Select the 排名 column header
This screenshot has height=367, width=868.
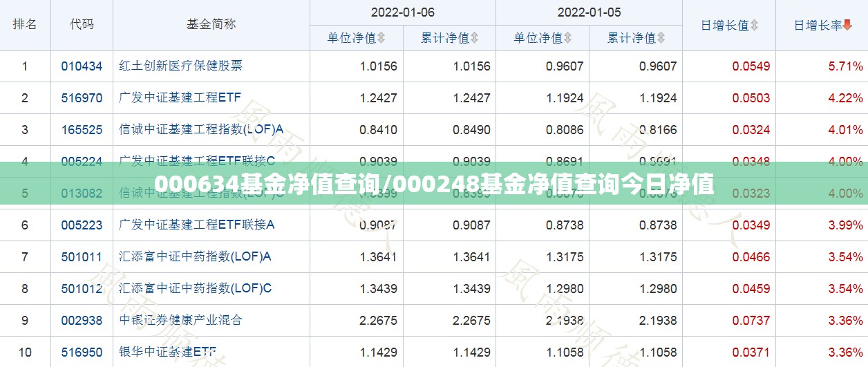pyautogui.click(x=26, y=25)
